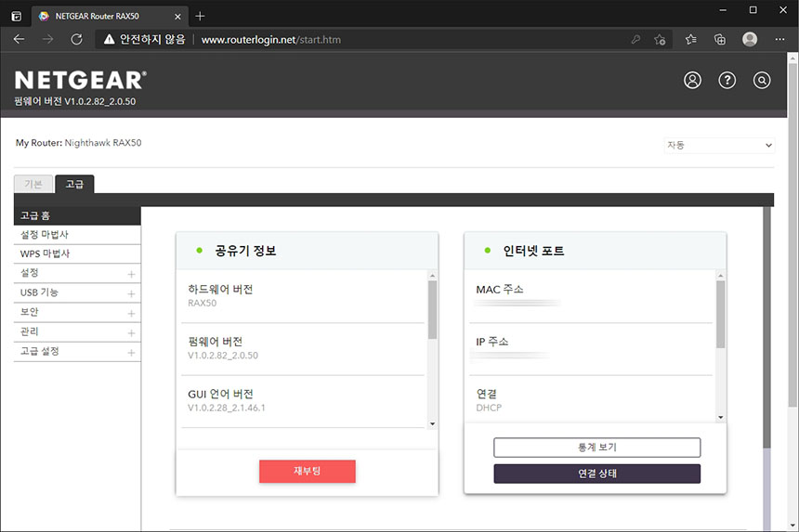Image resolution: width=799 pixels, height=532 pixels.
Task: Click the 인터넷 포트 panel scrollbar thumb
Action: 721,314
